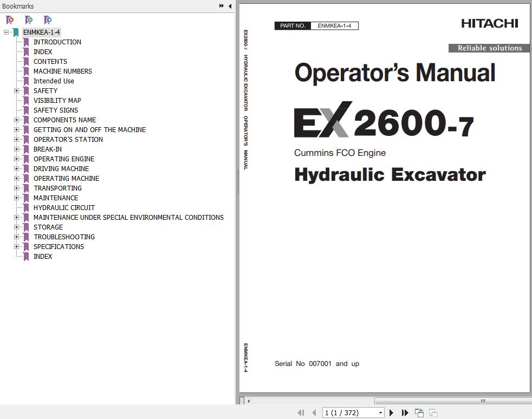Collapse the ENMKEA-1-4 root bookmark
This screenshot has height=419, width=532.
pyautogui.click(x=6, y=32)
